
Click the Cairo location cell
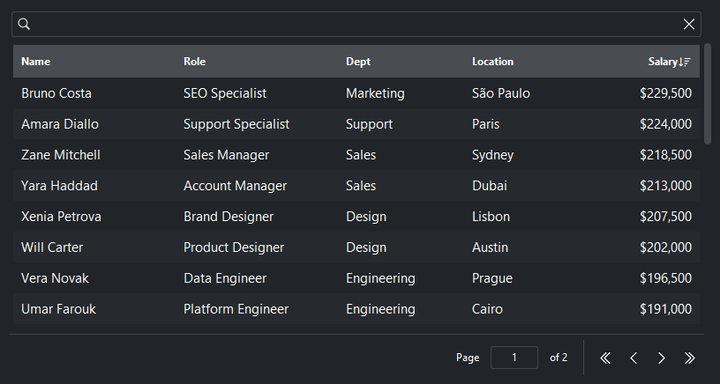(487, 309)
